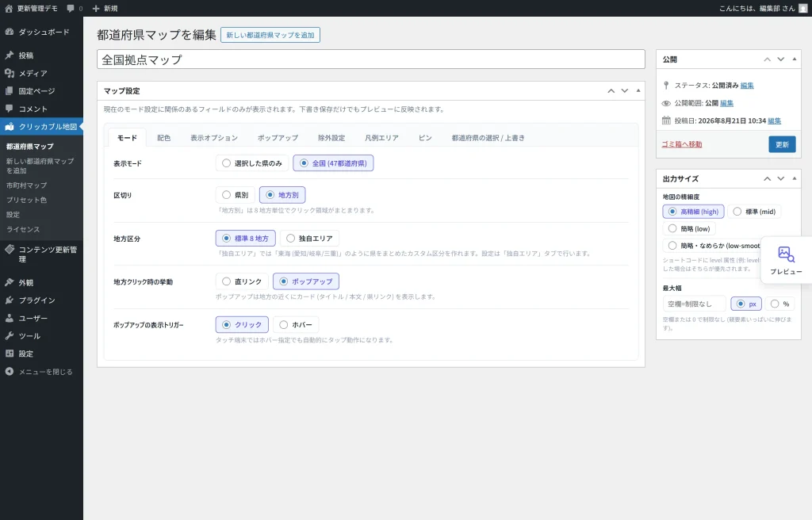Click ゴミ箱へ移動 trash link
This screenshot has width=812, height=520.
pyautogui.click(x=682, y=144)
